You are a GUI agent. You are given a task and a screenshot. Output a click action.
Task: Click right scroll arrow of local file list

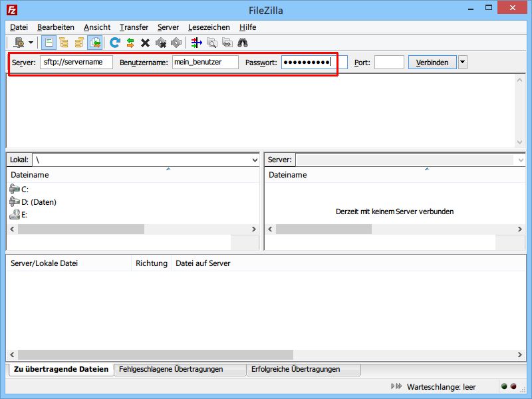pos(254,229)
